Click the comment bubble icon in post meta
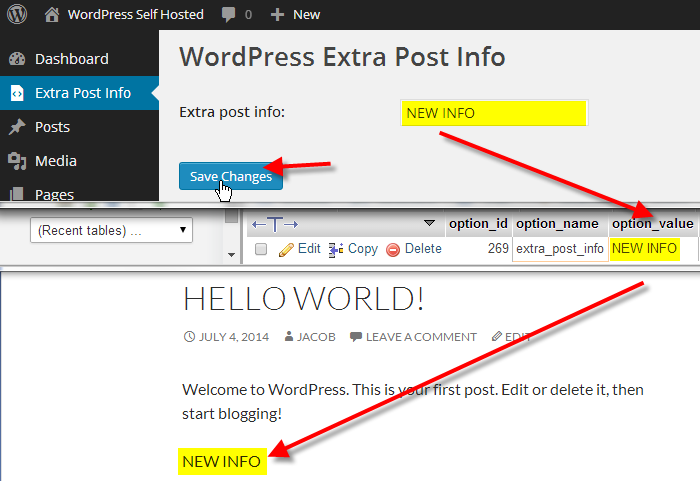The image size is (700, 481). point(356,337)
